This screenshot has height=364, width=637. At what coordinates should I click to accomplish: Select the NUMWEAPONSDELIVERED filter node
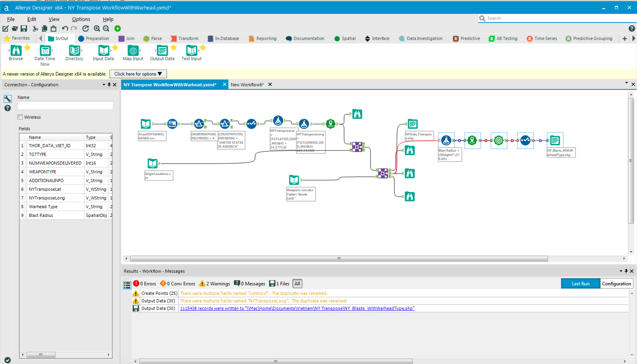pos(199,124)
